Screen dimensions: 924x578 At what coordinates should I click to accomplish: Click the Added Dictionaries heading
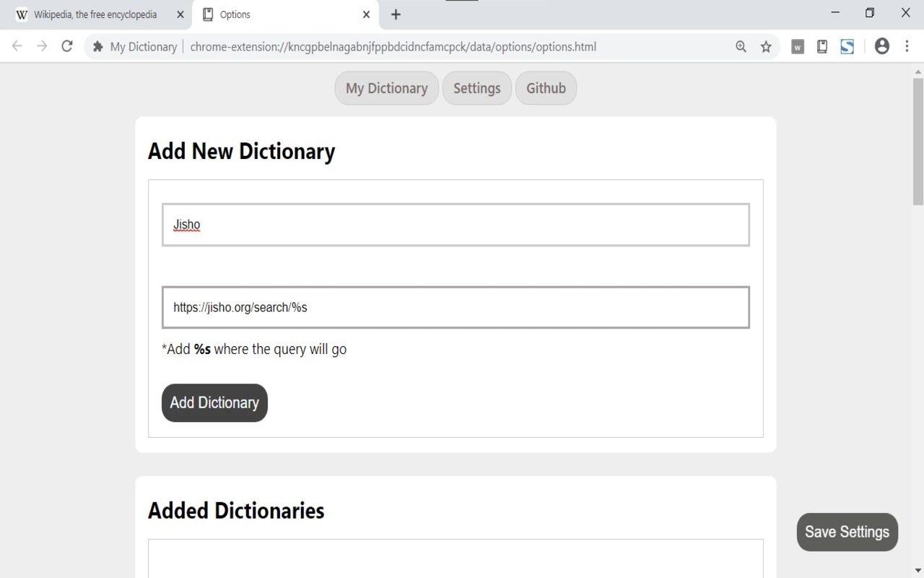[x=236, y=511]
